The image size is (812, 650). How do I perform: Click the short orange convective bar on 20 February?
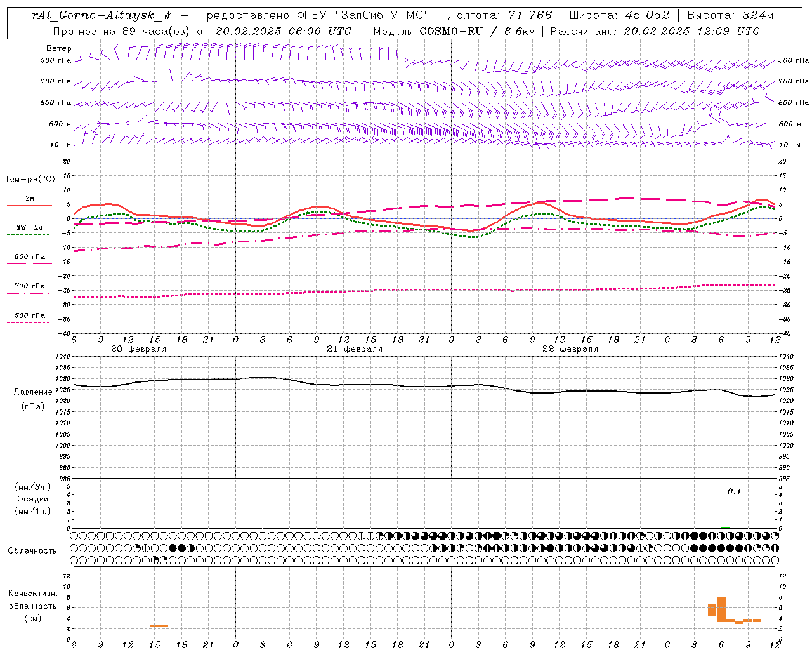(159, 626)
